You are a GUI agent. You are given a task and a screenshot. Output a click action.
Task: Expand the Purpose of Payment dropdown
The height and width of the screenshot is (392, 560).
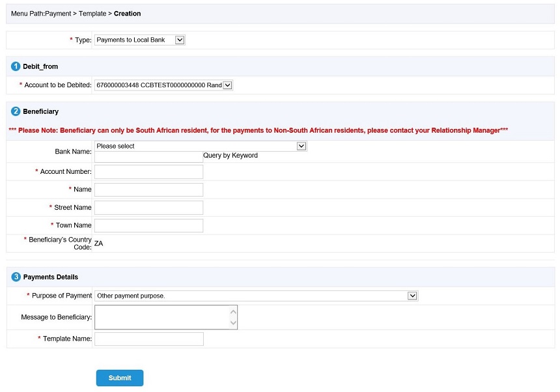[x=256, y=296]
